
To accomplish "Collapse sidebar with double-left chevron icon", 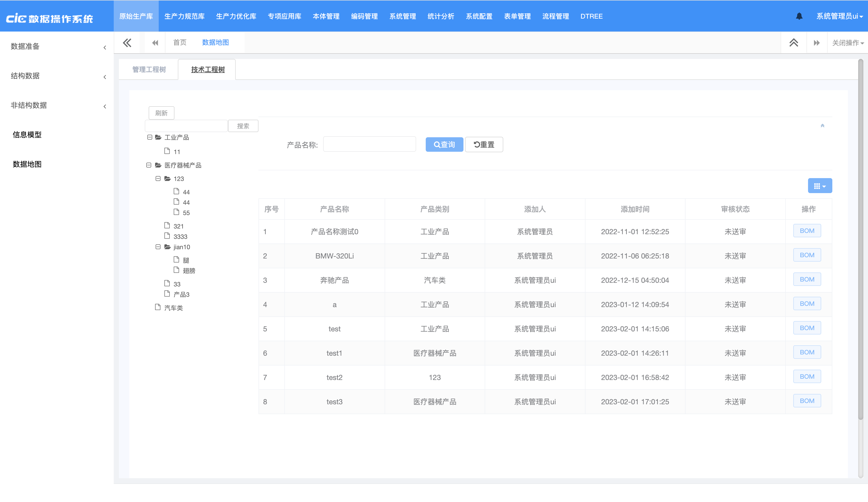I will coord(127,43).
